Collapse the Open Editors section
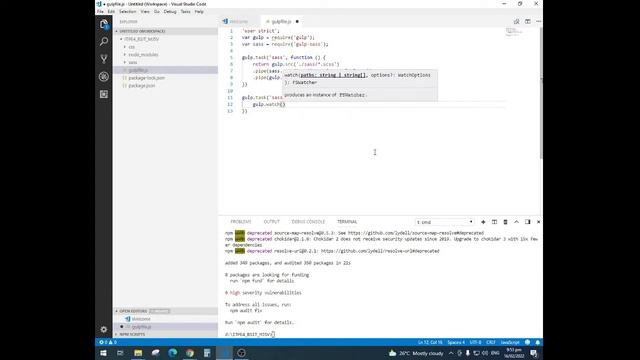This screenshot has width=640, height=360. (133, 311)
